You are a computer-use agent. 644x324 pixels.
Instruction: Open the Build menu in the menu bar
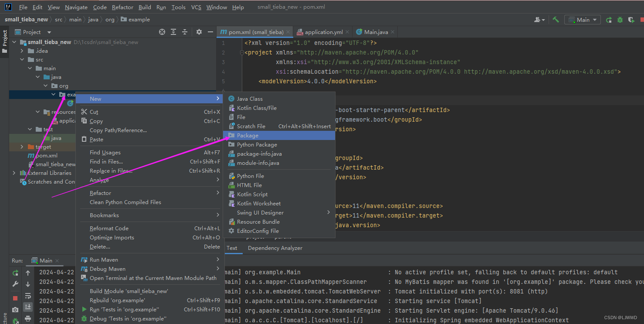click(145, 7)
